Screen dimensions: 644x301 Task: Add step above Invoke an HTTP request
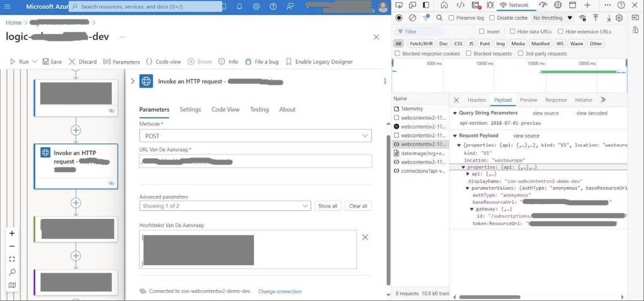pyautogui.click(x=75, y=130)
